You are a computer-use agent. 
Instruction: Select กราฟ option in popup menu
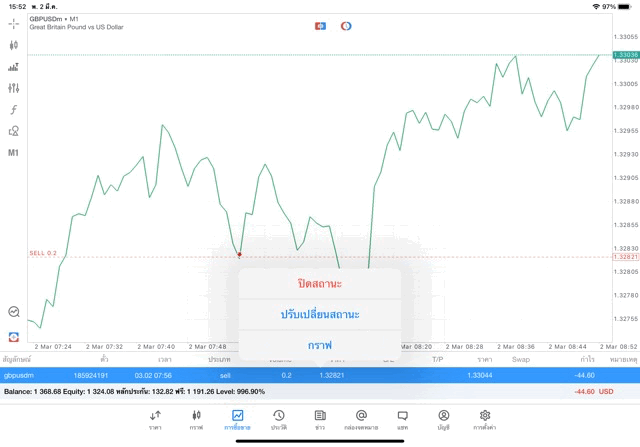click(x=320, y=344)
